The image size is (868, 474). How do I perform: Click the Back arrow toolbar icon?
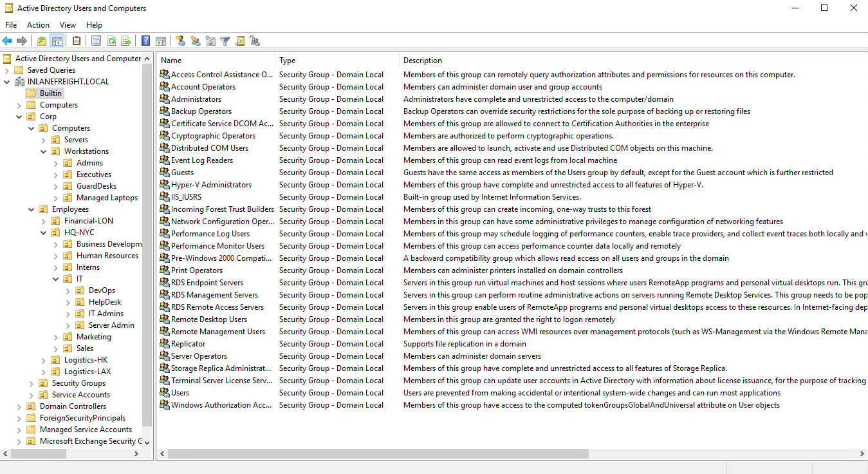[8, 41]
